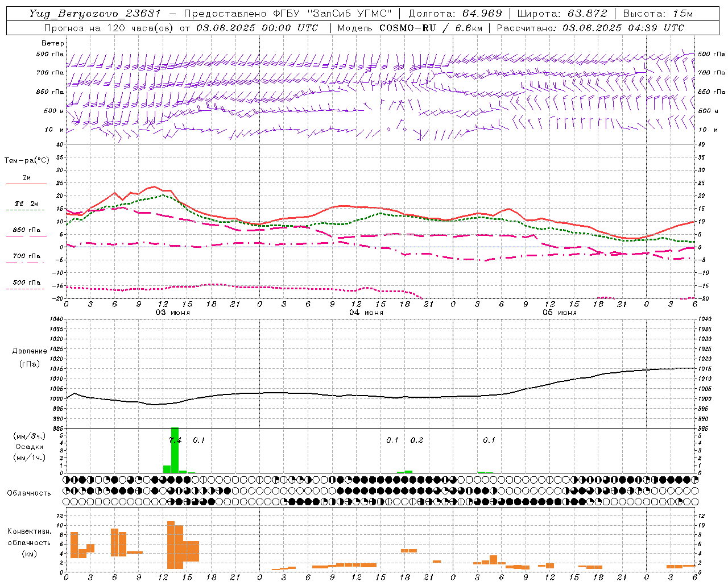Click the 850 гПа legend line
The image size is (728, 582).
[x=26, y=236]
